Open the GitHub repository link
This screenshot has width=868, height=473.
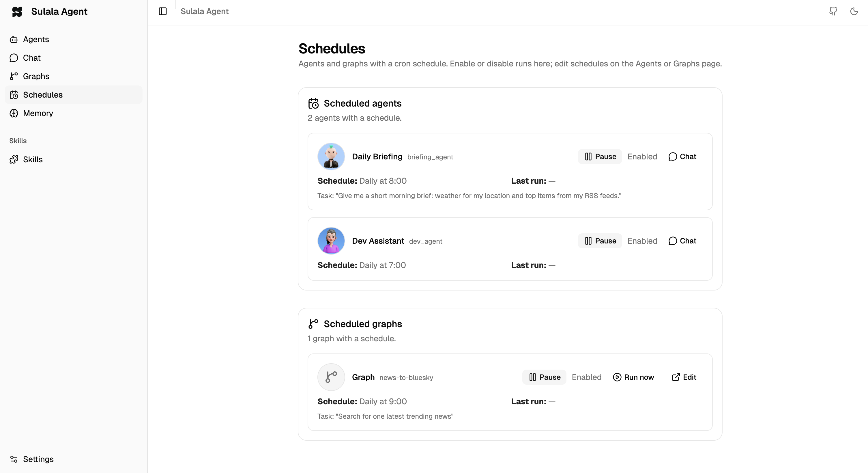(833, 11)
